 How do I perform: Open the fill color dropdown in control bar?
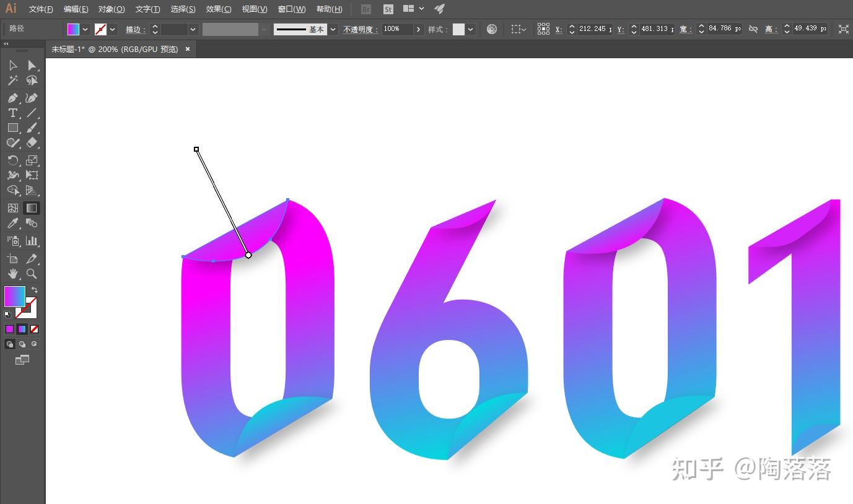[x=85, y=29]
